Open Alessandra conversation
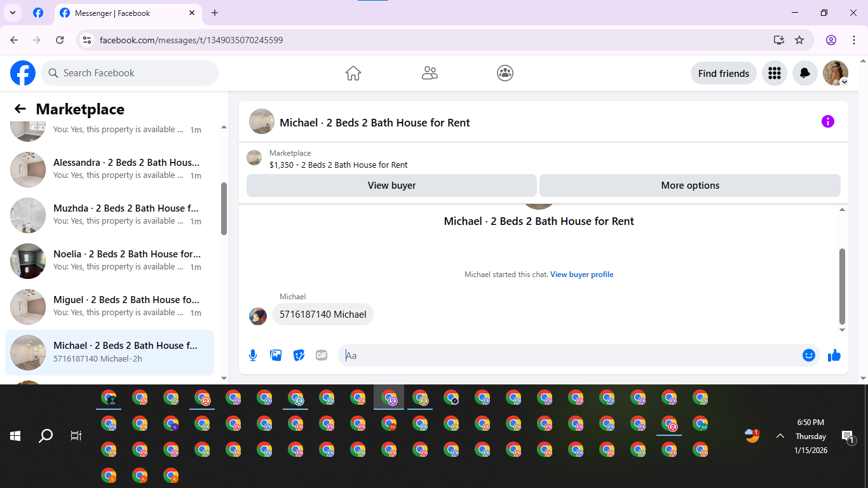This screenshot has height=488, width=868. tap(109, 169)
